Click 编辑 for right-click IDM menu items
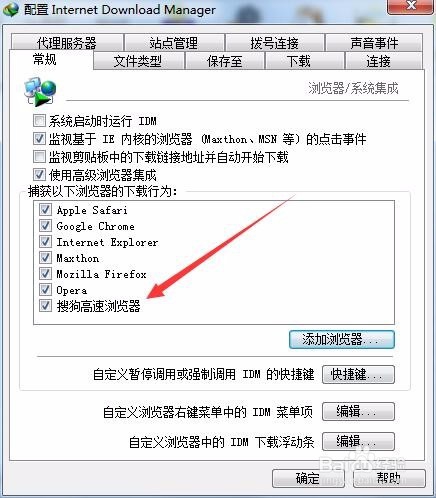The width and height of the screenshot is (436, 498). (x=358, y=412)
